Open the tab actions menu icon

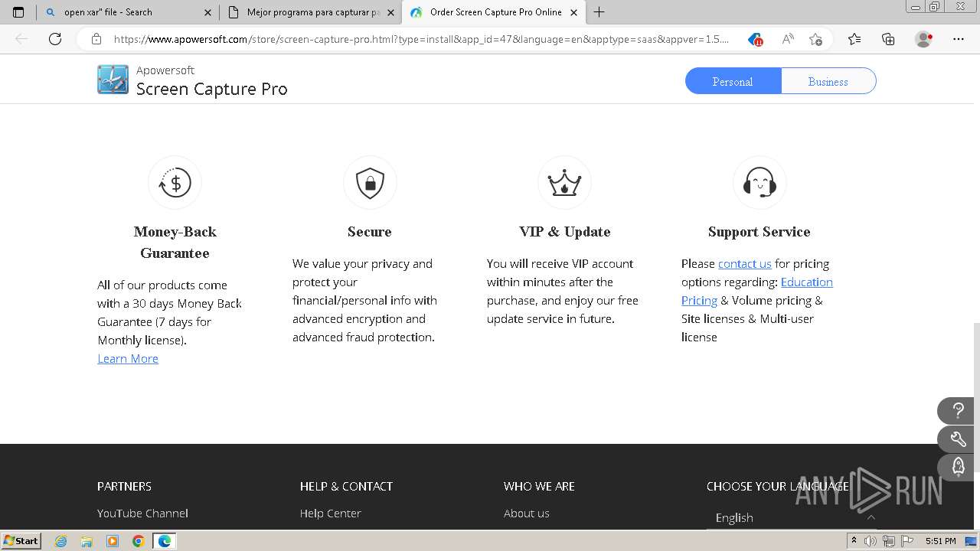tap(18, 12)
